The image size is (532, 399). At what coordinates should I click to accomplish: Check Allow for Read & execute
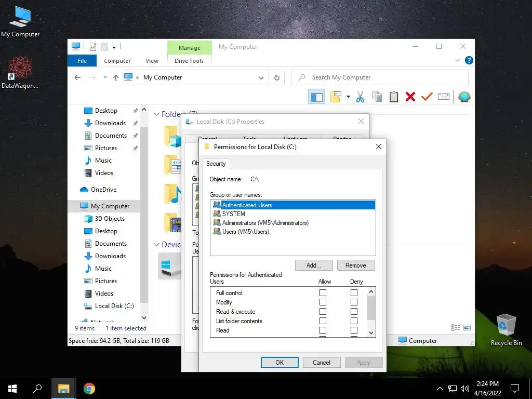[x=323, y=312]
